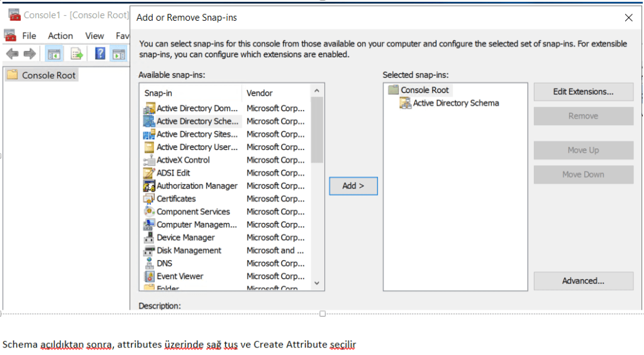Click the Back arrow toolbar icon
The height and width of the screenshot is (355, 644).
click(x=12, y=54)
